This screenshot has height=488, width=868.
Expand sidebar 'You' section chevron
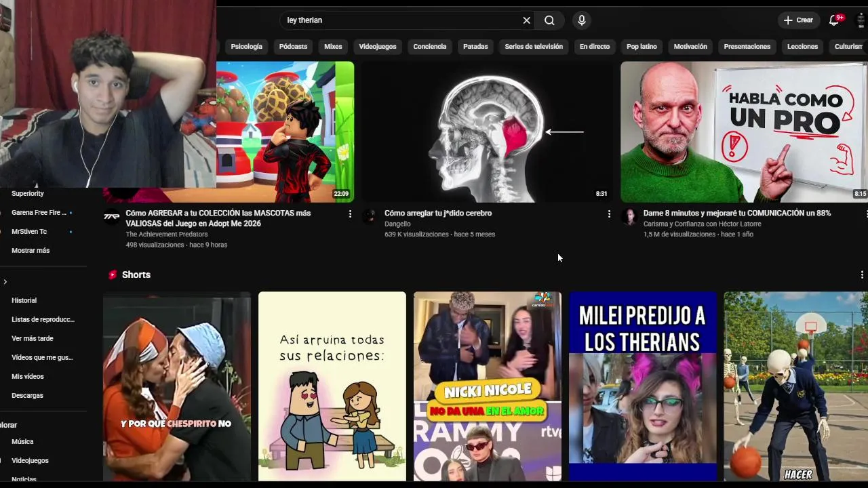[x=5, y=282]
